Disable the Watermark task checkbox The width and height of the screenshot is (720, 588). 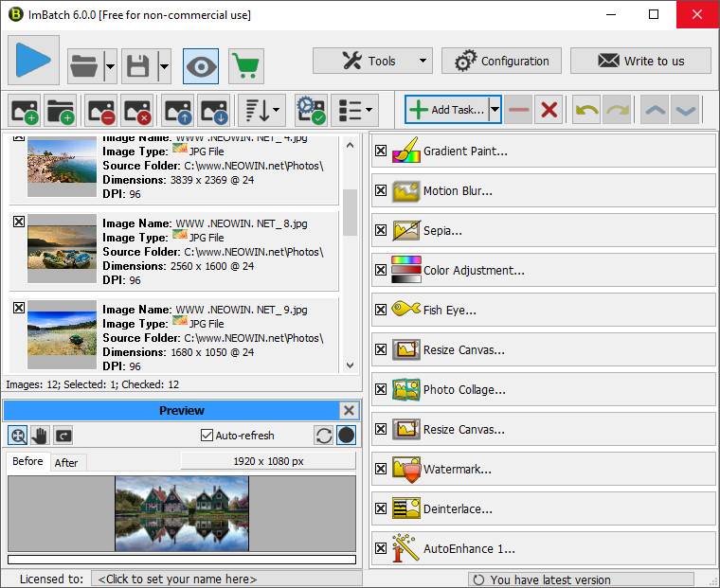click(x=381, y=469)
